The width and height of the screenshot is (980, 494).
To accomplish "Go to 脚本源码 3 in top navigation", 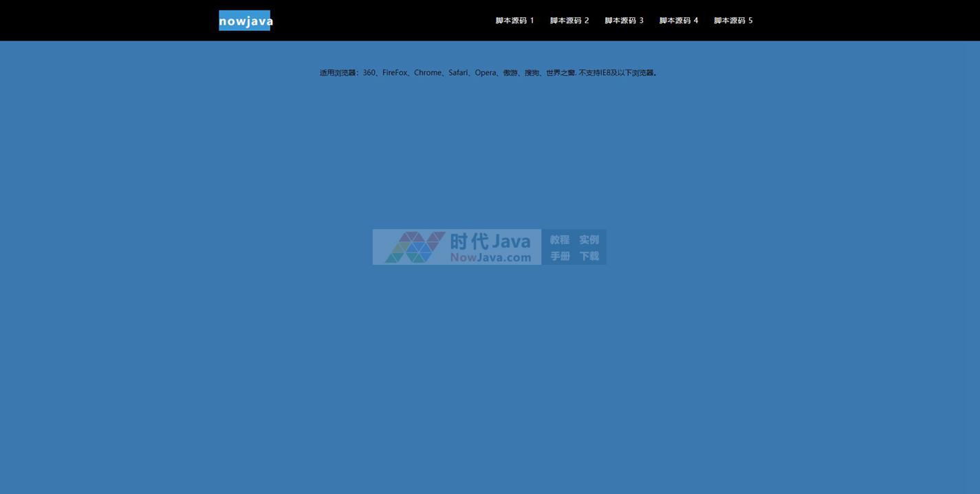I will (x=624, y=21).
